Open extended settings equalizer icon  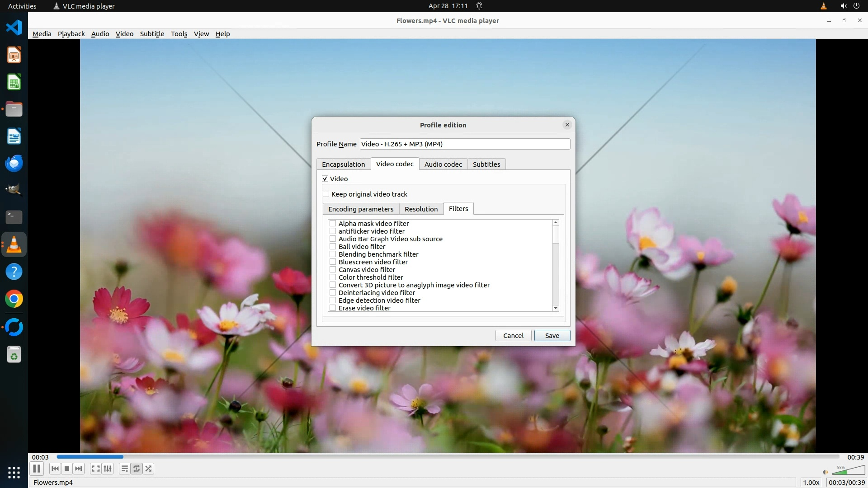(108, 469)
